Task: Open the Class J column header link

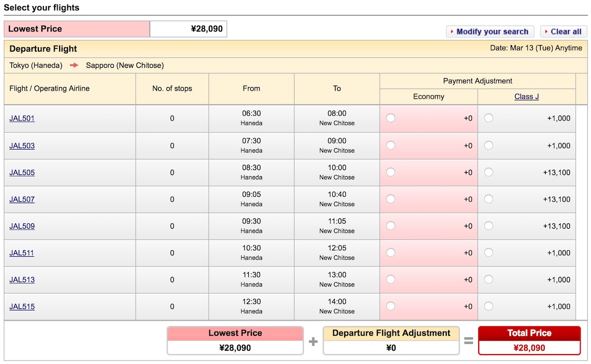Action: [526, 96]
